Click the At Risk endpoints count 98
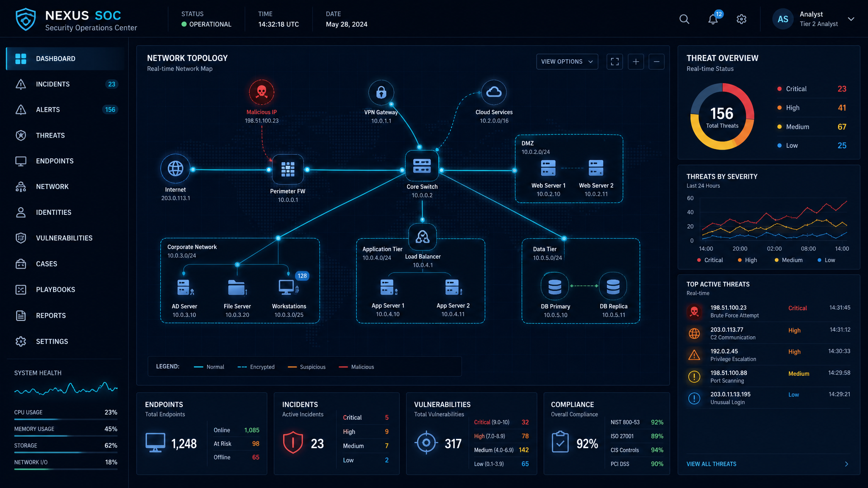Screen dimensions: 868x488 click(256, 444)
